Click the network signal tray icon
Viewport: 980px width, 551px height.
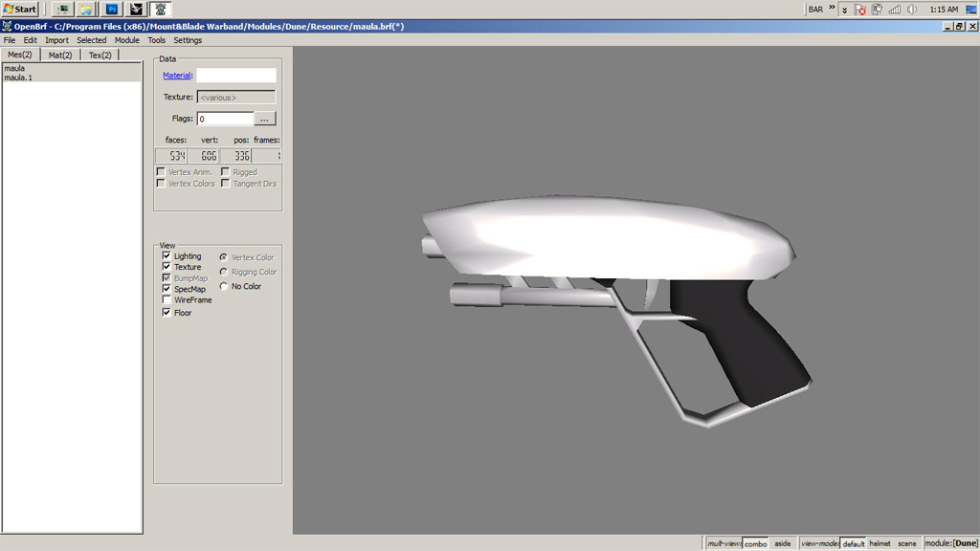tap(895, 10)
